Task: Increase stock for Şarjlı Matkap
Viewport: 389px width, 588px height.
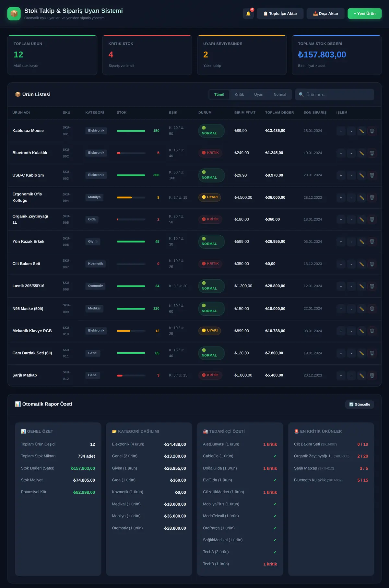Action: 341,375
